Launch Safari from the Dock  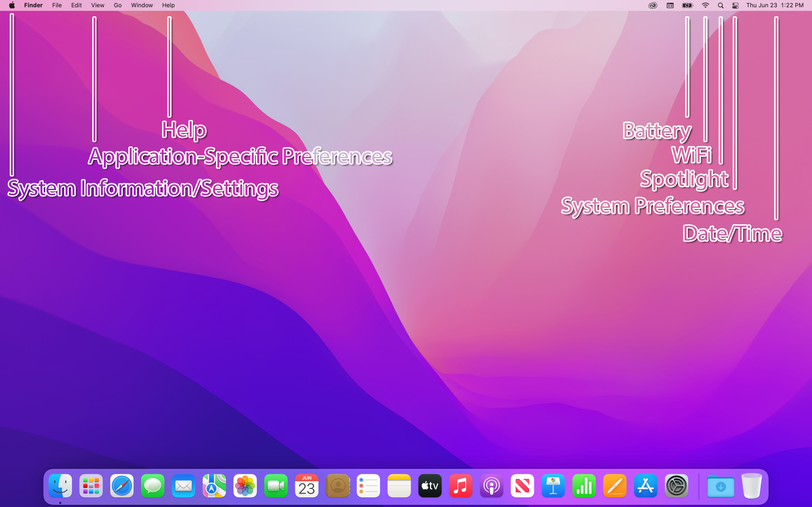[x=122, y=485]
